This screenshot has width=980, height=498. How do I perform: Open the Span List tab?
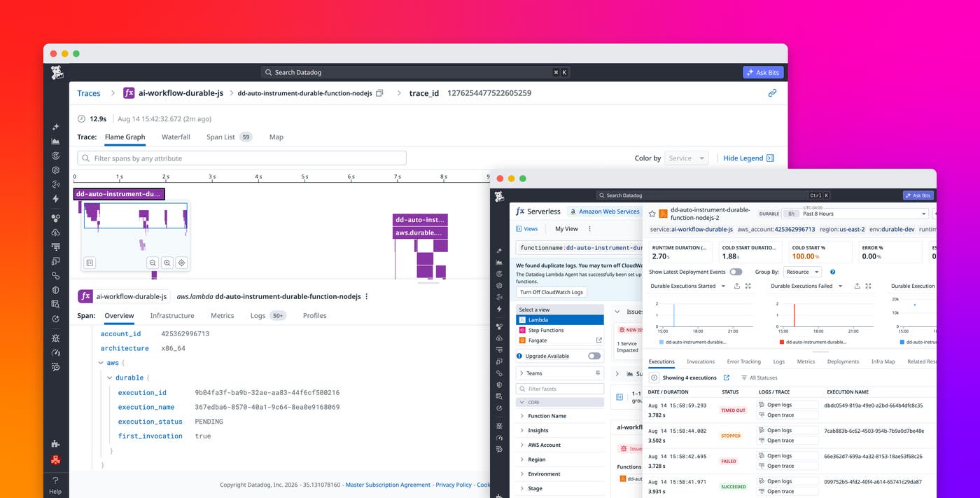(229, 137)
